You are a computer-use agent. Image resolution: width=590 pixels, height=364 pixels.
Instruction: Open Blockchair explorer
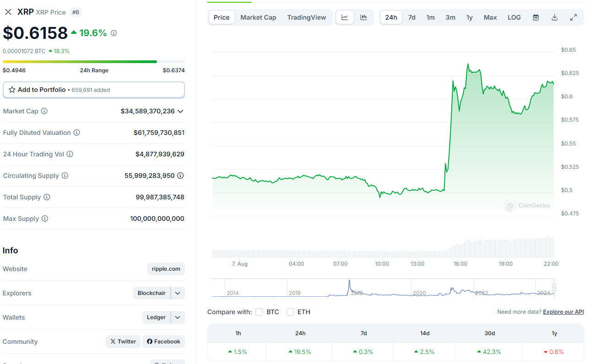(x=152, y=293)
